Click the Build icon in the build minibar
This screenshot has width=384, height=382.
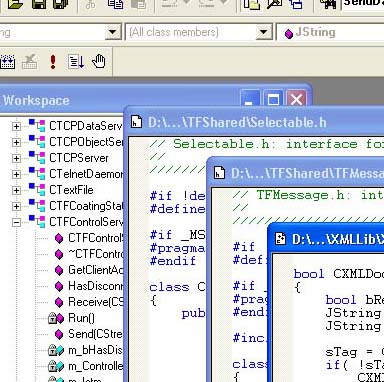7,62
